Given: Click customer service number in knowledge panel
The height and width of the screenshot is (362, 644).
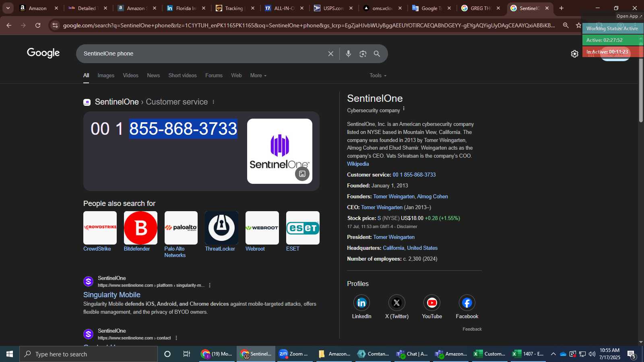Looking at the screenshot, I should click(414, 175).
